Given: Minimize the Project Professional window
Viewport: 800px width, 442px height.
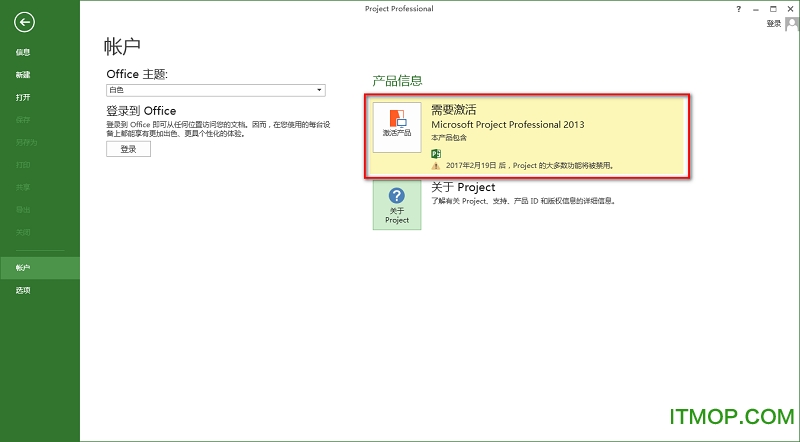Looking at the screenshot, I should 756,9.
